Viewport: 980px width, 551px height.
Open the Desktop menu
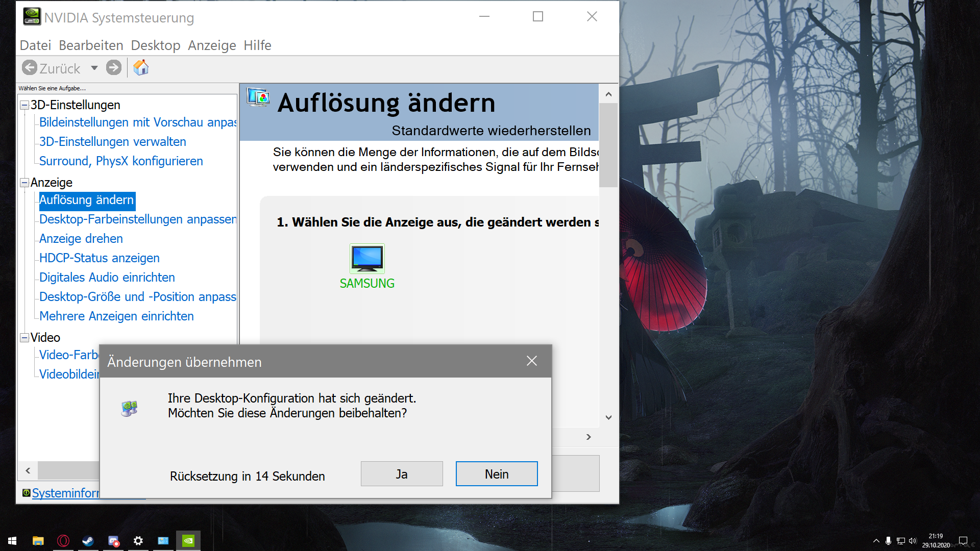pyautogui.click(x=155, y=45)
